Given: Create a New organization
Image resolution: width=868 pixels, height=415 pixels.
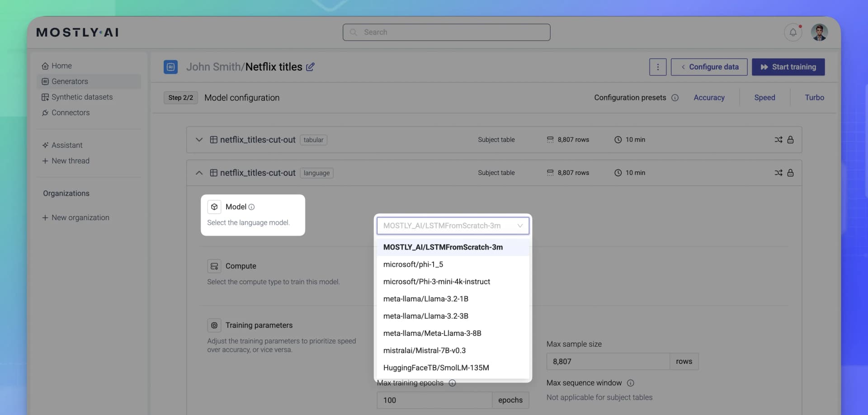Looking at the screenshot, I should pyautogui.click(x=75, y=218).
